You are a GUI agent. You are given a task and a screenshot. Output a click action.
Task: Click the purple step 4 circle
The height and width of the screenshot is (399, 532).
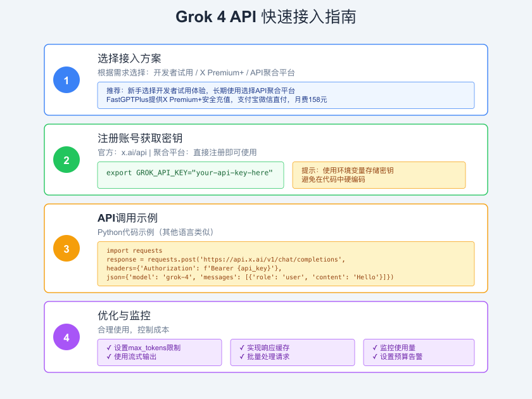point(66,337)
